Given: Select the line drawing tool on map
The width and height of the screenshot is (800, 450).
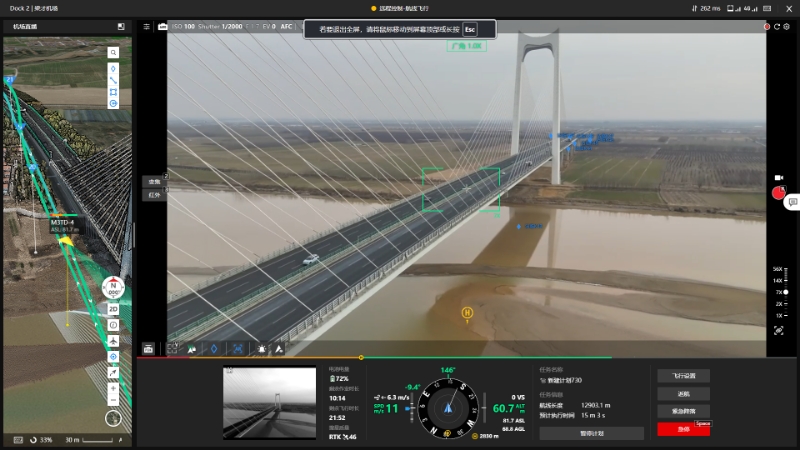Looking at the screenshot, I should 114,80.
